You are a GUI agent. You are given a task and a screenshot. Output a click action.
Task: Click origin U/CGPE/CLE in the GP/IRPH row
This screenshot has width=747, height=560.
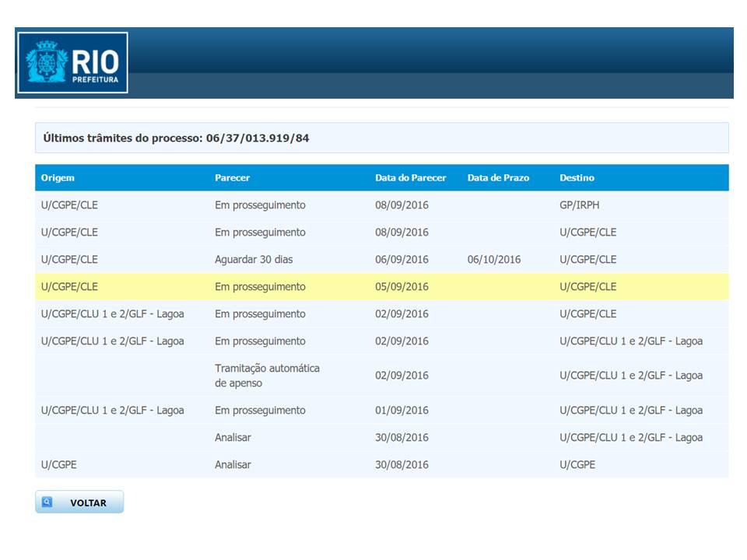point(69,205)
